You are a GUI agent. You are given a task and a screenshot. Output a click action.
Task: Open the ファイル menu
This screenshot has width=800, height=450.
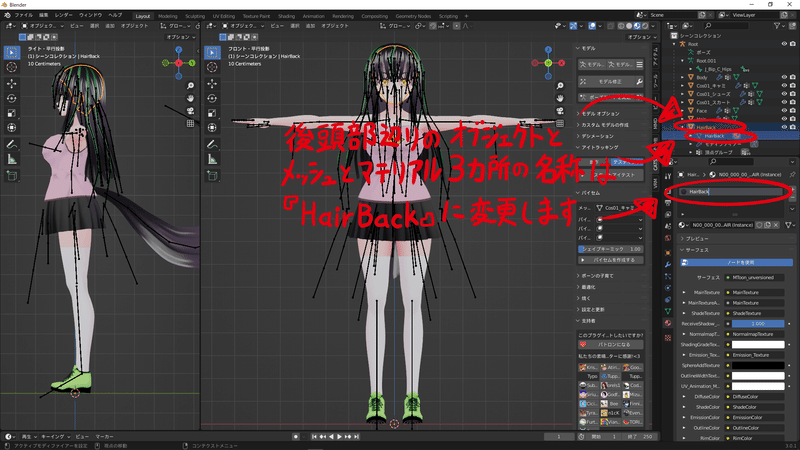[x=23, y=15]
